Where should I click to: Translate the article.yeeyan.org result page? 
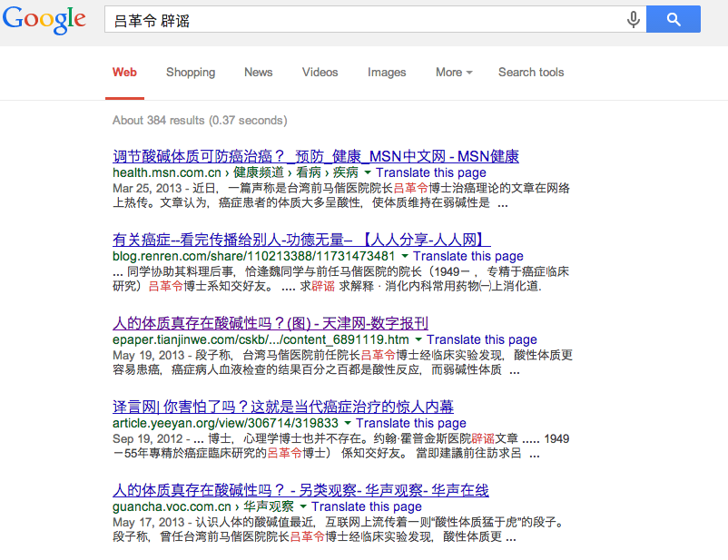click(411, 424)
